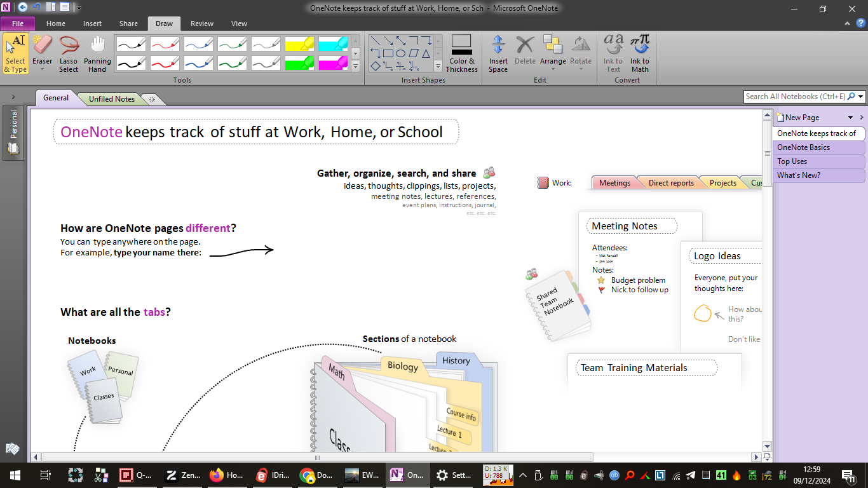Expand the Insert Shapes gallery options
The width and height of the screenshot is (868, 488).
438,65
